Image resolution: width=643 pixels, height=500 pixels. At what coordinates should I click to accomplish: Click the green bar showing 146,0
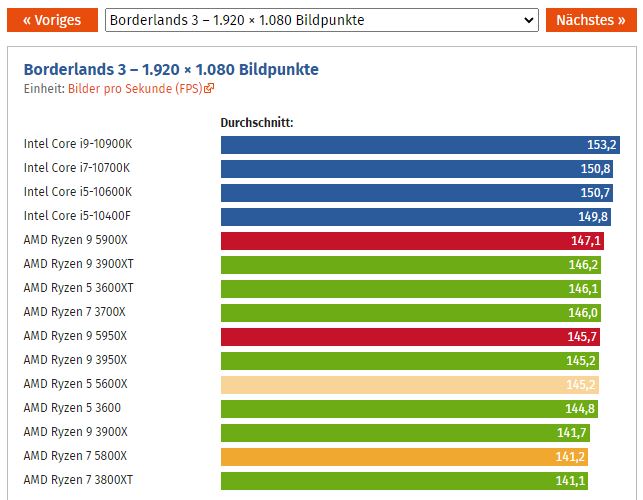(411, 313)
